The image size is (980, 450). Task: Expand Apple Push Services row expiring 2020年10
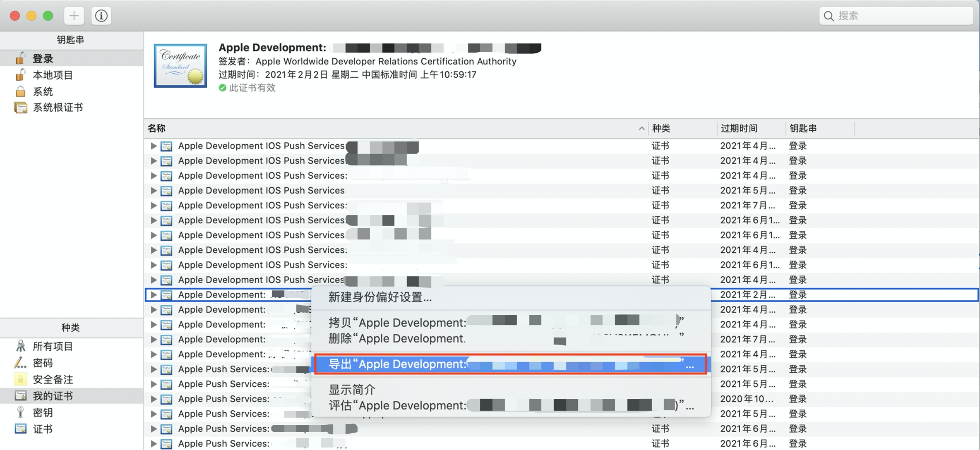pyautogui.click(x=153, y=399)
